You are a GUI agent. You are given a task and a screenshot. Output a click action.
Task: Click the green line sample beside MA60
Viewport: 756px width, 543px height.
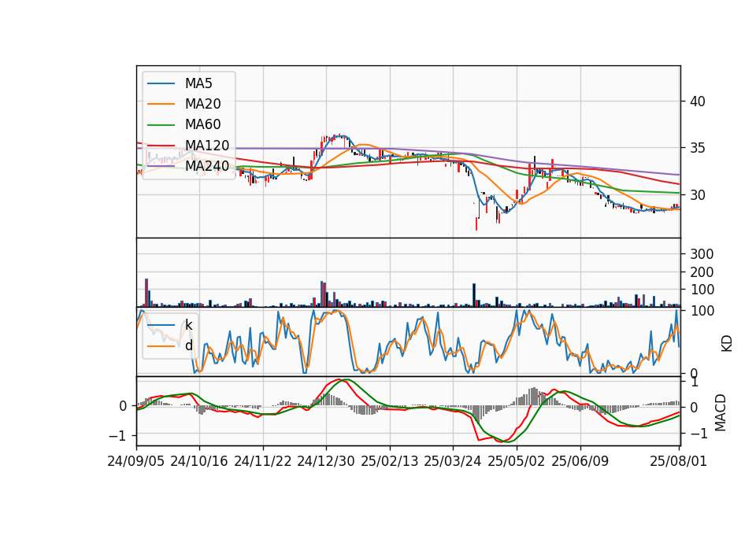coord(161,125)
